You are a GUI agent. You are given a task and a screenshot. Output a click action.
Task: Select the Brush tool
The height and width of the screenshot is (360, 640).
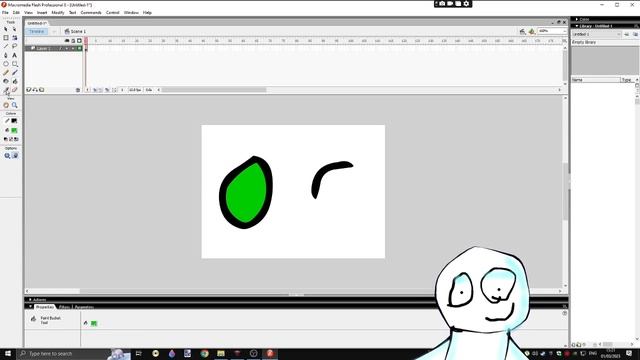tap(14, 72)
